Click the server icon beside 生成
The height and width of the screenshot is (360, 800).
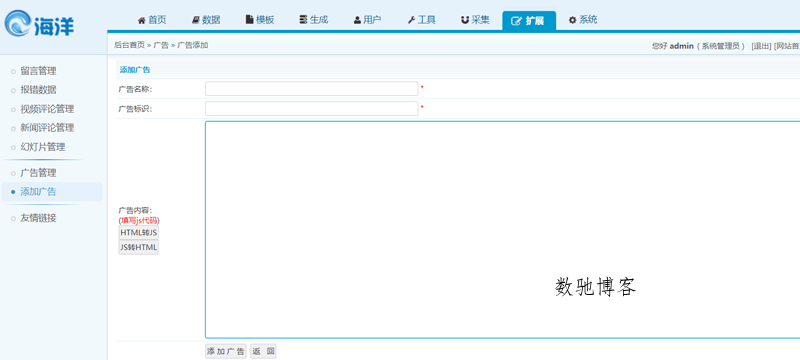304,20
